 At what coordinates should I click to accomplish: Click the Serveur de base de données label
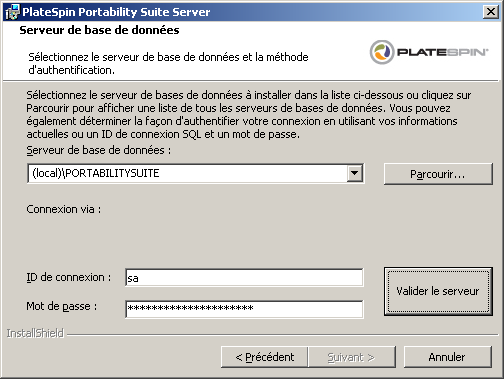(x=99, y=150)
